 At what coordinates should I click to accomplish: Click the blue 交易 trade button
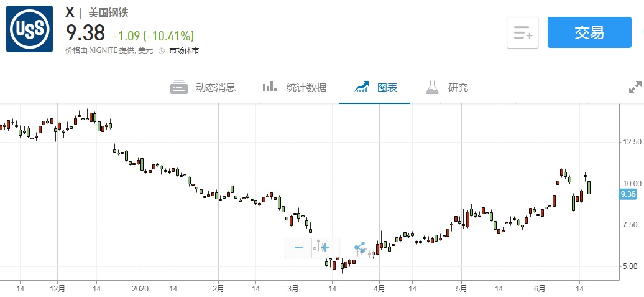pos(588,33)
